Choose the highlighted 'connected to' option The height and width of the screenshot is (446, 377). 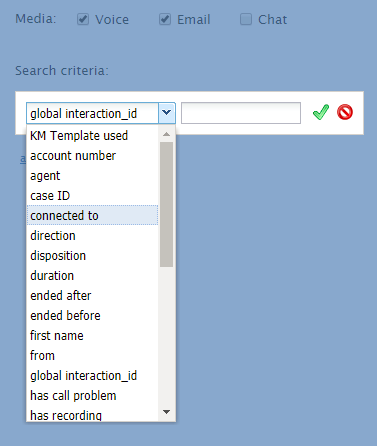(x=92, y=215)
